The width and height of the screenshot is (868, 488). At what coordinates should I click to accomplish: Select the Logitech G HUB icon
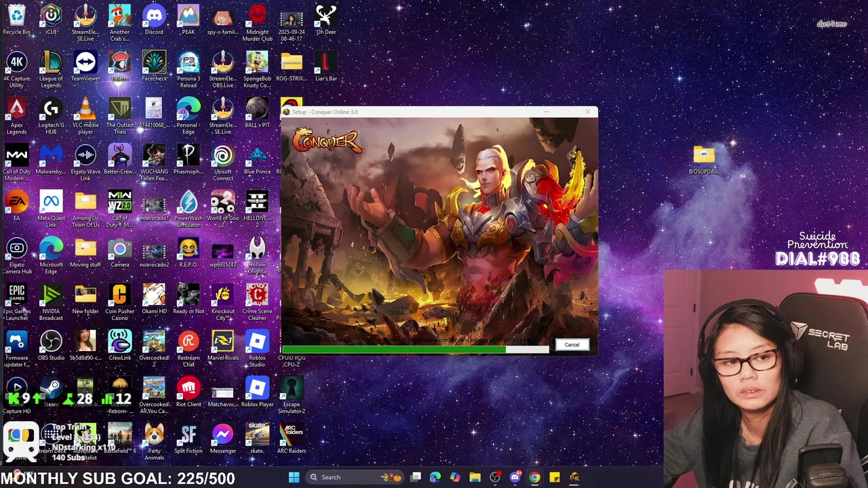pyautogui.click(x=51, y=116)
